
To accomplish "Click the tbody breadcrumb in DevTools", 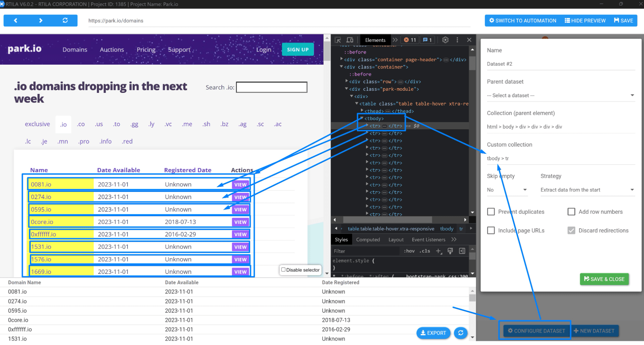I will click(447, 229).
